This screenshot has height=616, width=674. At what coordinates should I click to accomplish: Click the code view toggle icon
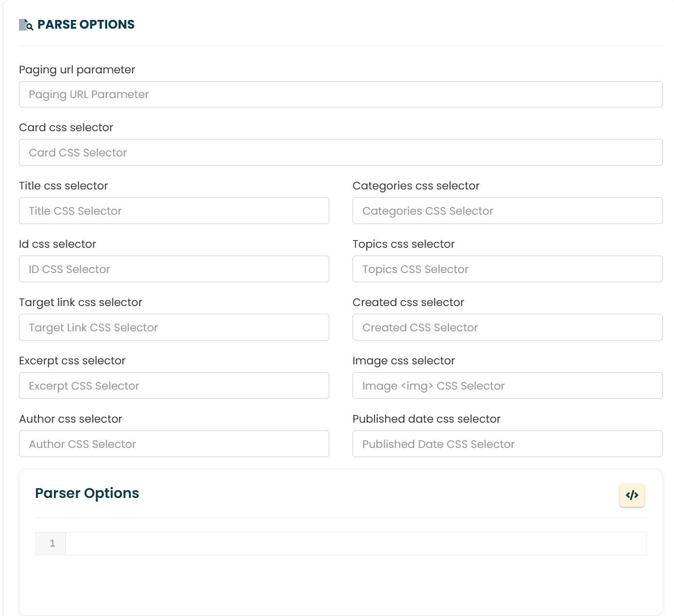click(x=632, y=495)
